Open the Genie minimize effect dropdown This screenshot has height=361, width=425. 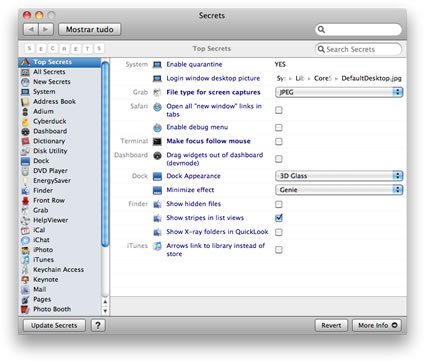[339, 190]
